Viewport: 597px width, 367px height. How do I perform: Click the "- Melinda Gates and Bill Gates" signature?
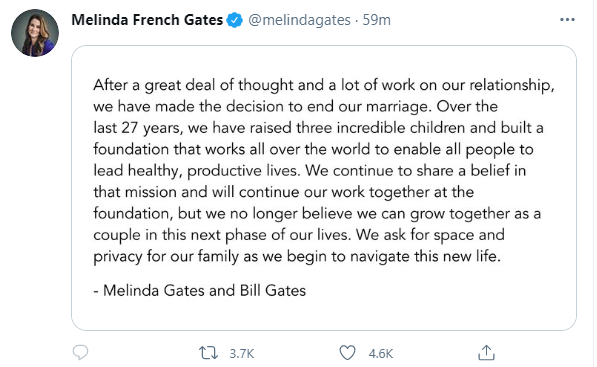[200, 290]
